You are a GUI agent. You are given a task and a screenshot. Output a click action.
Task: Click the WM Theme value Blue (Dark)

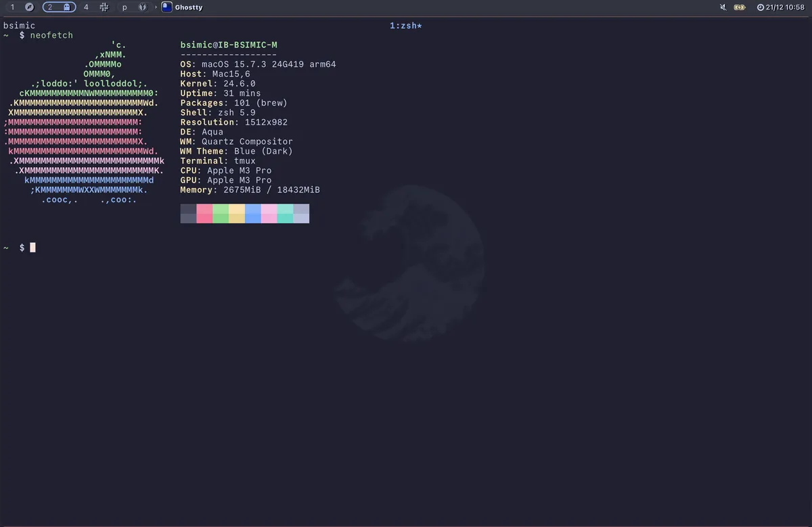[263, 152]
